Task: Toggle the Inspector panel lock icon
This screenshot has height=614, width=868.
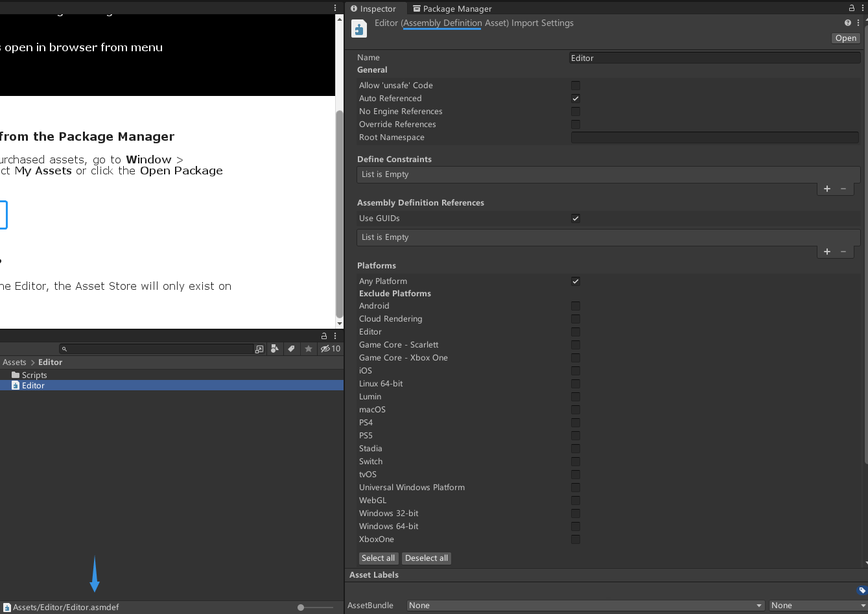Action: pos(852,8)
